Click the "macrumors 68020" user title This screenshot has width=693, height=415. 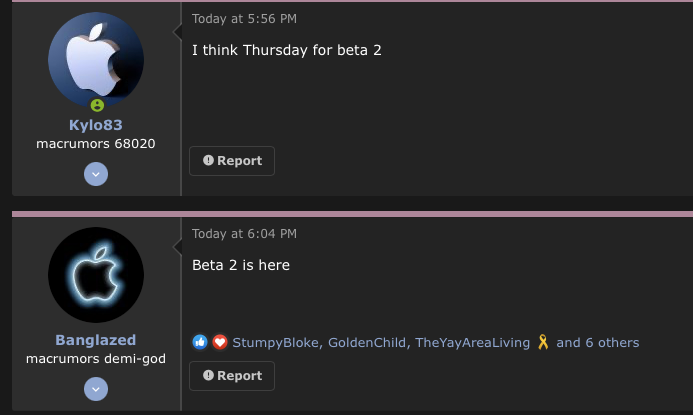(96, 144)
